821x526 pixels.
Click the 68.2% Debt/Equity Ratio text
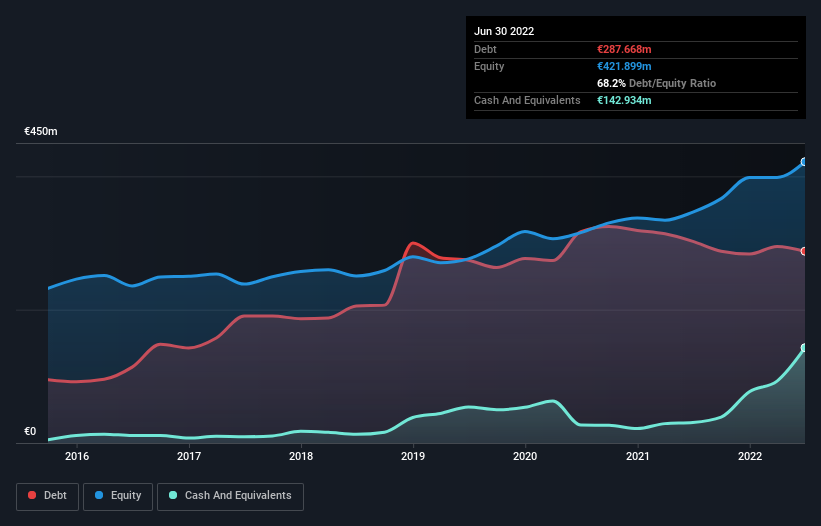pyautogui.click(x=657, y=83)
